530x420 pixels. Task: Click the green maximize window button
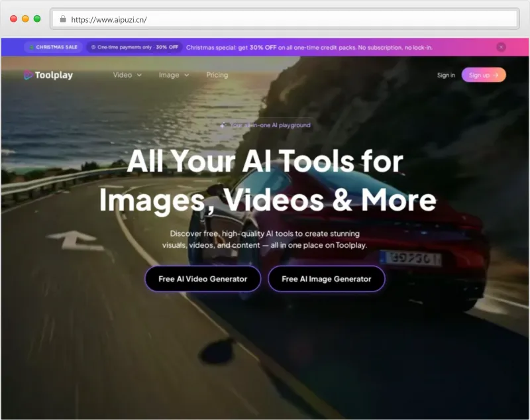(x=37, y=19)
